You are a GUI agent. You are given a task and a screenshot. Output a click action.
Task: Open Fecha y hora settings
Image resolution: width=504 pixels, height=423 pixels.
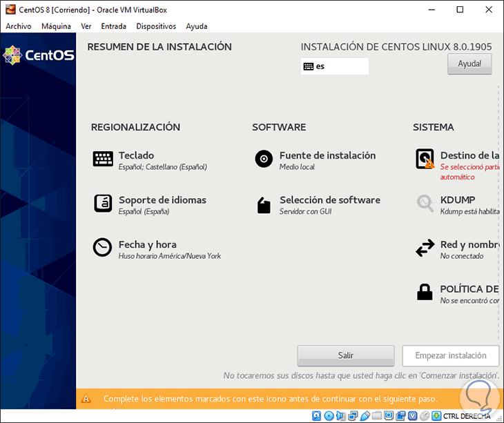pos(148,245)
